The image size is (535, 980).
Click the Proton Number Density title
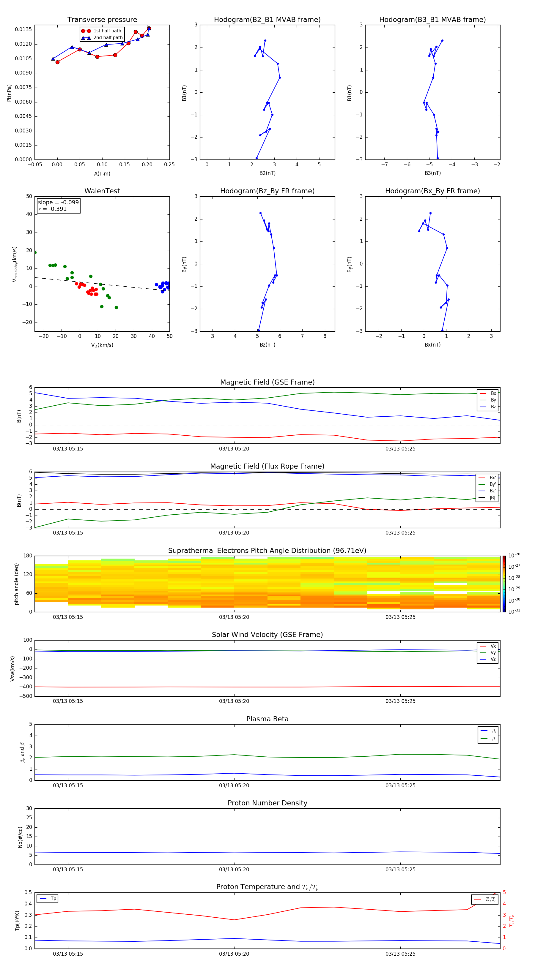click(267, 803)
